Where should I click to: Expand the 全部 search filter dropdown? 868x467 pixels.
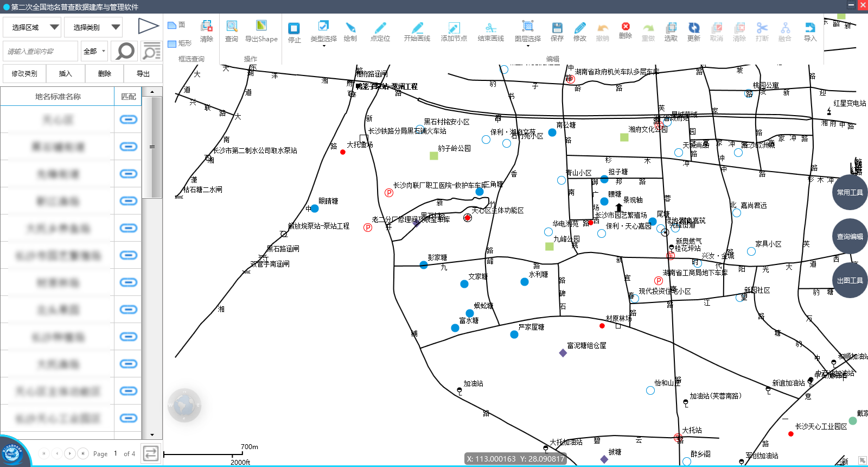coord(94,51)
